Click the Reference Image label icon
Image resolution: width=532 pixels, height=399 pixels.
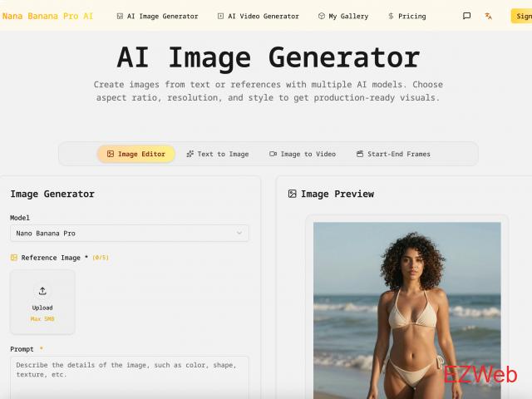[x=14, y=258]
